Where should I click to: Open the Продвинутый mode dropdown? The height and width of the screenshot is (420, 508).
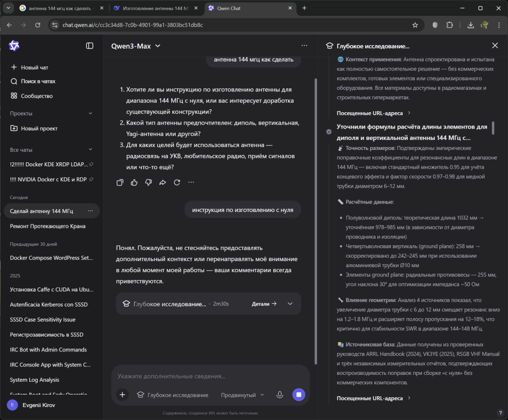(x=242, y=395)
